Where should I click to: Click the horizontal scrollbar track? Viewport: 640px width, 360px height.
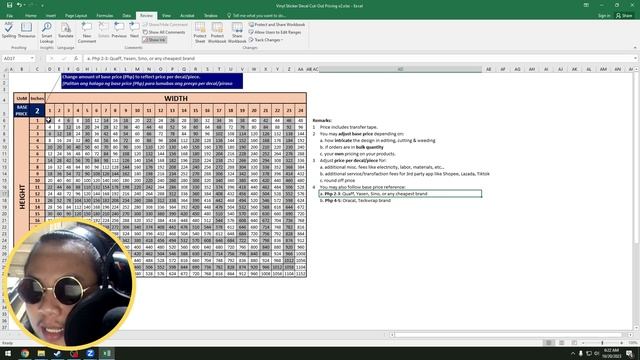pos(510,335)
